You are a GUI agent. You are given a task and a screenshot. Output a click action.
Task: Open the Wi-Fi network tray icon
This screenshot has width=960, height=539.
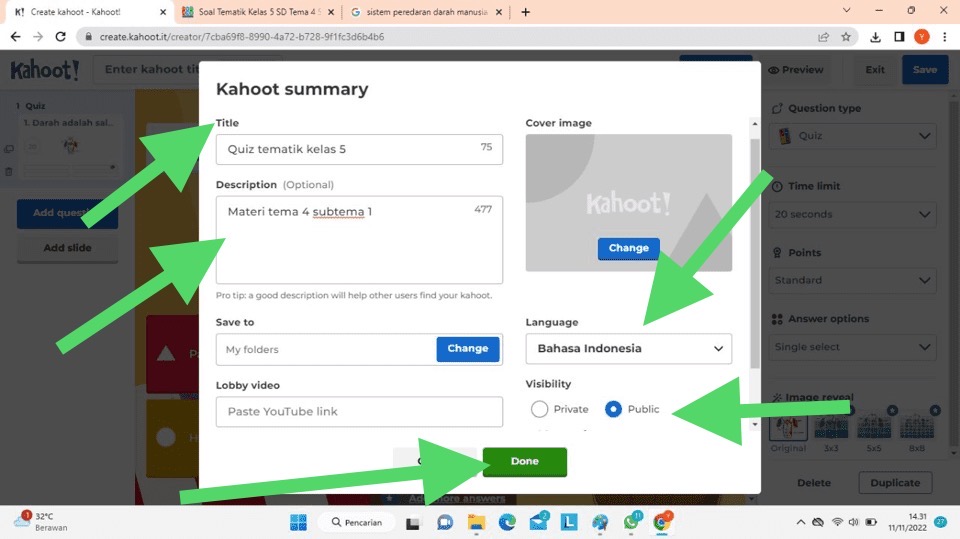(837, 522)
